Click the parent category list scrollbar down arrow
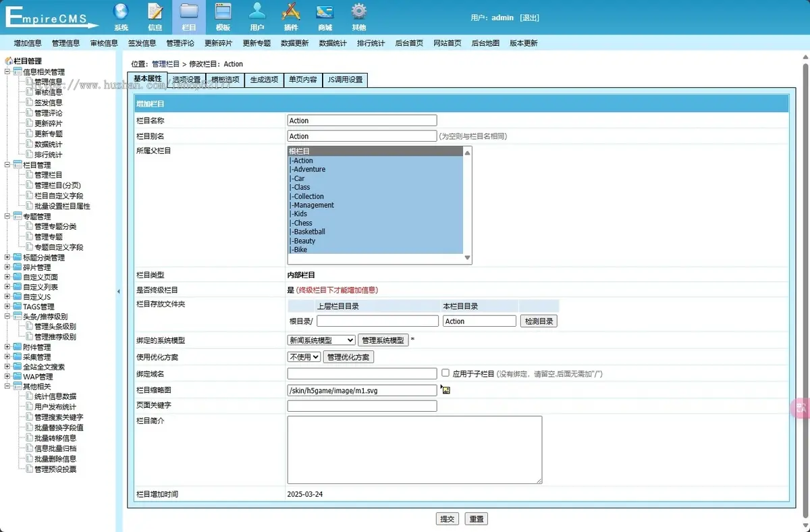 (x=467, y=258)
